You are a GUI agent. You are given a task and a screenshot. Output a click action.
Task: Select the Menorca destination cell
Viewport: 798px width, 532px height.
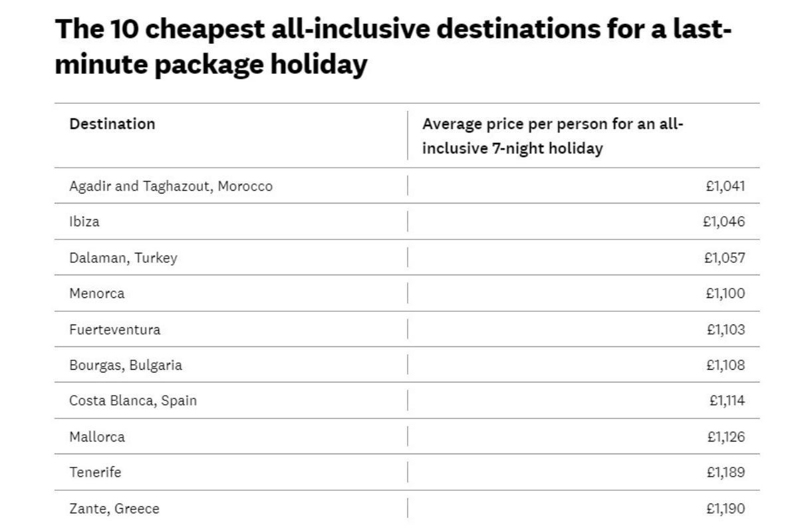(96, 293)
